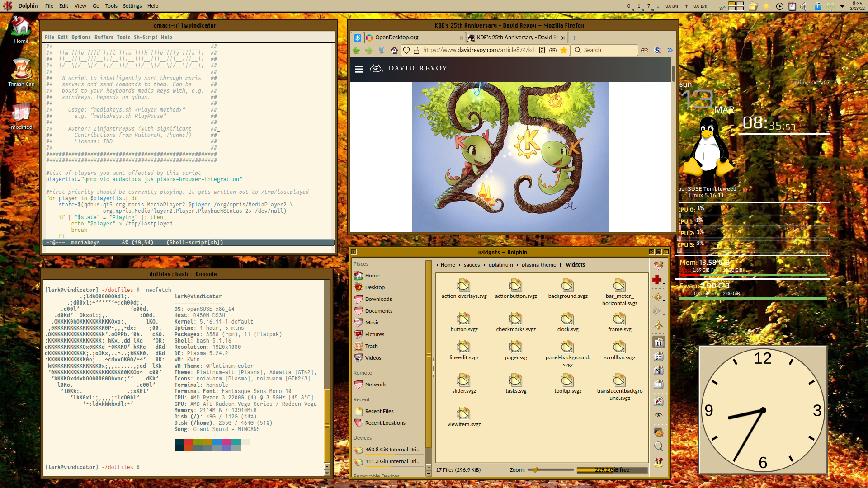The image size is (868, 488).
Task: Expand breadcrumb arrow before widgets
Action: point(561,265)
